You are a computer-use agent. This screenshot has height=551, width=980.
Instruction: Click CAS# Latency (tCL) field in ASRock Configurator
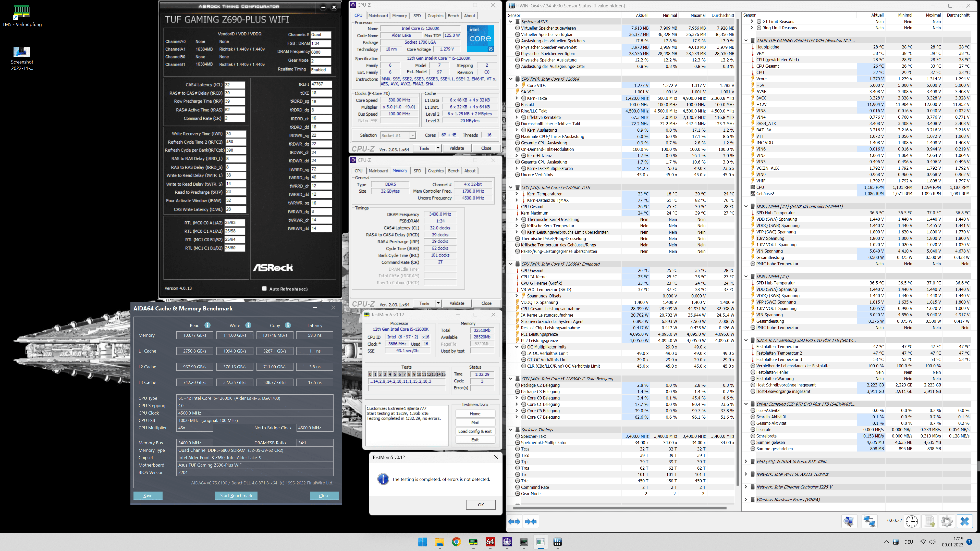coord(235,85)
